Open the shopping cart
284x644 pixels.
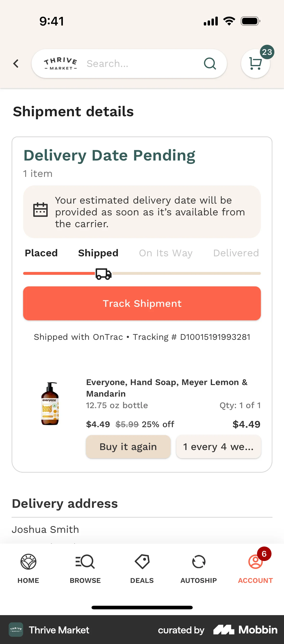point(255,64)
